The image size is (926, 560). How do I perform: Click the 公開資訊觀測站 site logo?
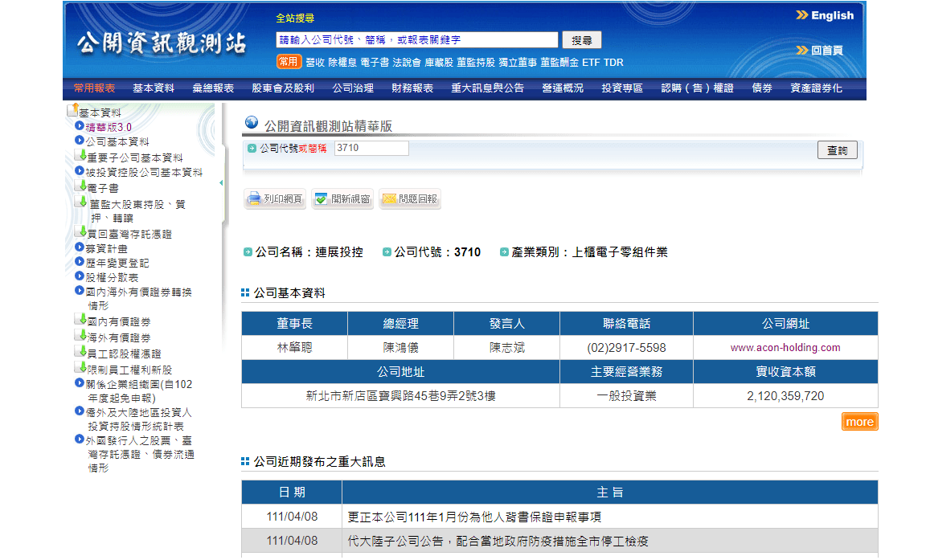coord(162,43)
